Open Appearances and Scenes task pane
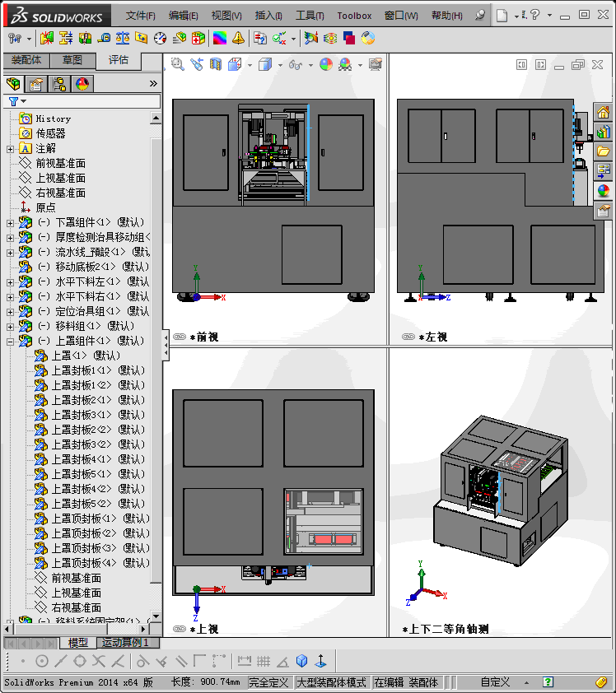The height and width of the screenshot is (693, 616). (x=604, y=191)
